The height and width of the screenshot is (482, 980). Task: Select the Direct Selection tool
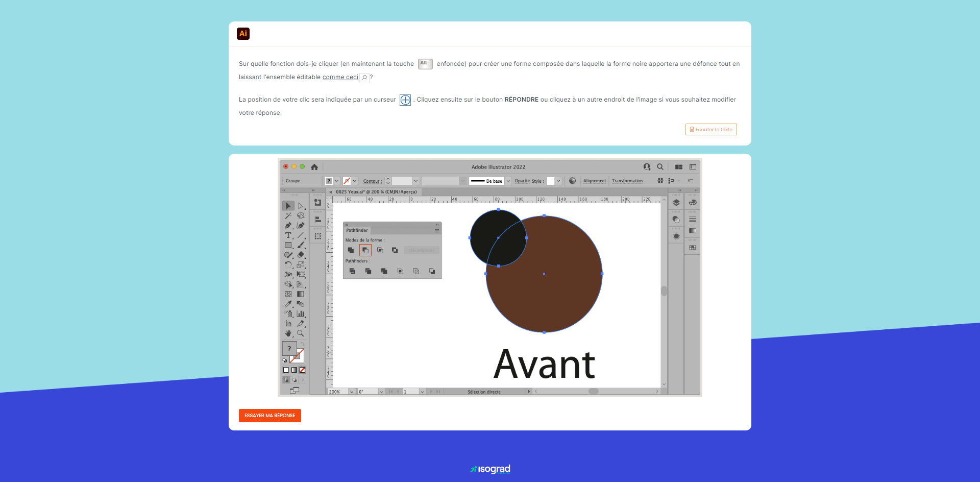[301, 206]
